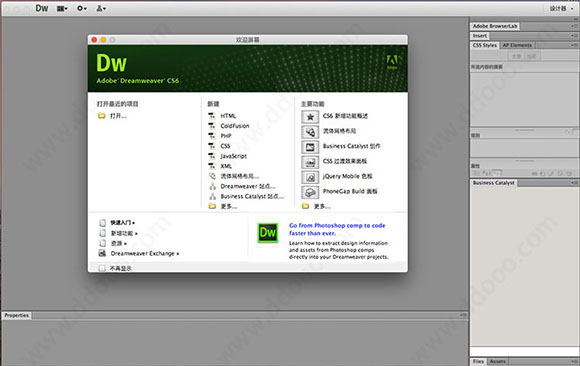Screen dimensions: 580x366
Task: Switch to the Assets tab
Action: tap(498, 361)
